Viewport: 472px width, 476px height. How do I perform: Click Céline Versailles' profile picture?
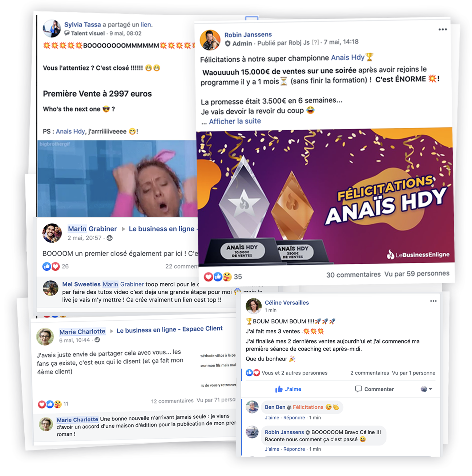[254, 306]
